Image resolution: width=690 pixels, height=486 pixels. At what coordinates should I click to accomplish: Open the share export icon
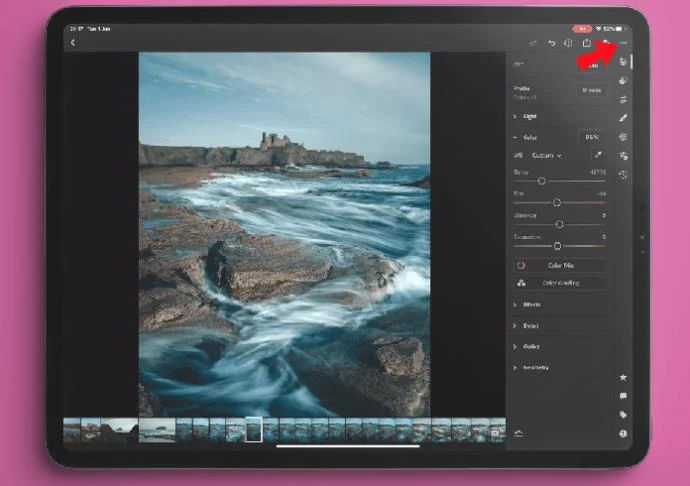click(x=587, y=43)
